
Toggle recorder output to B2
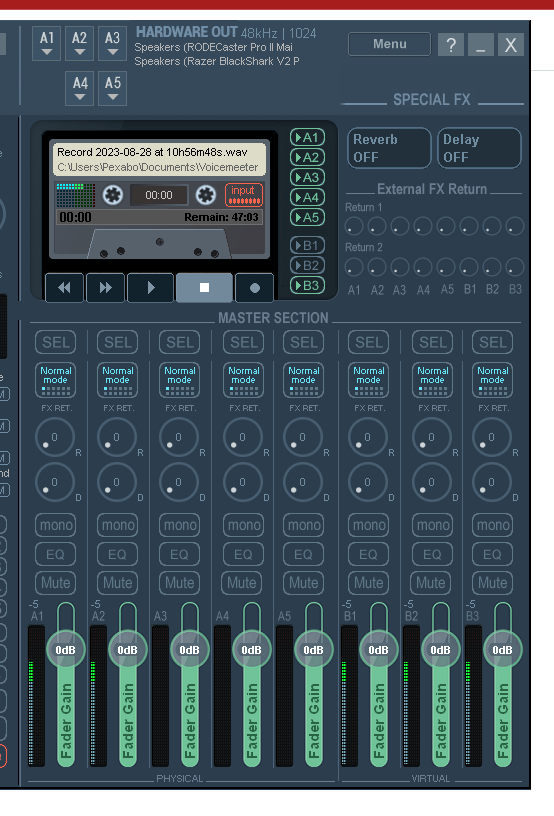(x=307, y=265)
